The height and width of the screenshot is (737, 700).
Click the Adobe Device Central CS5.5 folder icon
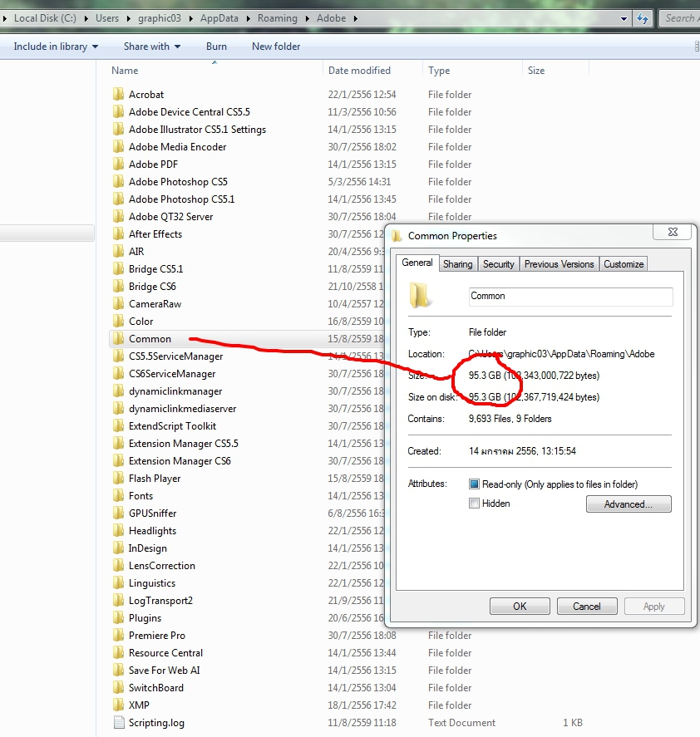point(119,111)
